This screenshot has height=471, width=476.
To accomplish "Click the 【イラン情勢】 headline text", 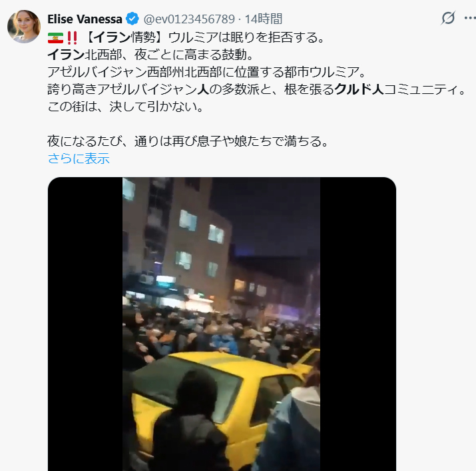I will (124, 38).
